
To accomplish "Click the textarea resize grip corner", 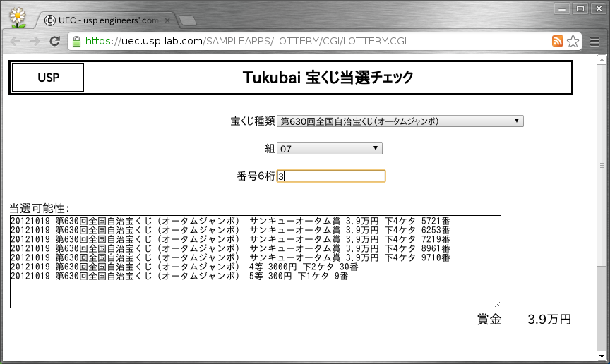I will point(498,305).
